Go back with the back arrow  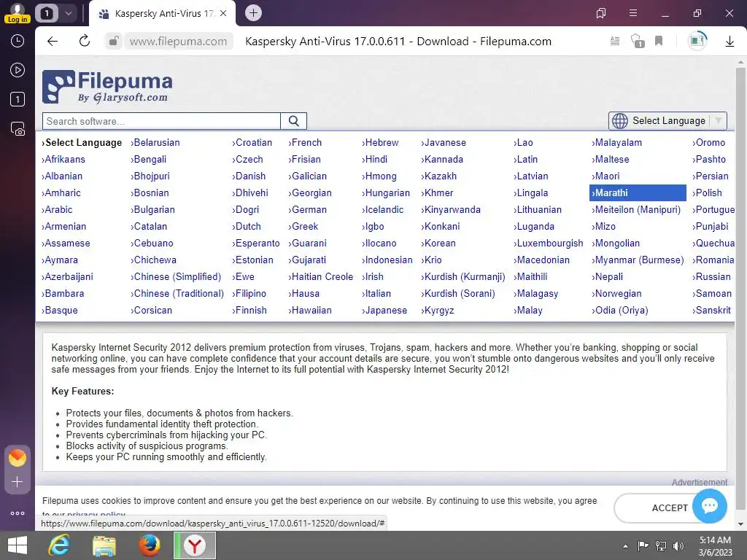pyautogui.click(x=53, y=41)
